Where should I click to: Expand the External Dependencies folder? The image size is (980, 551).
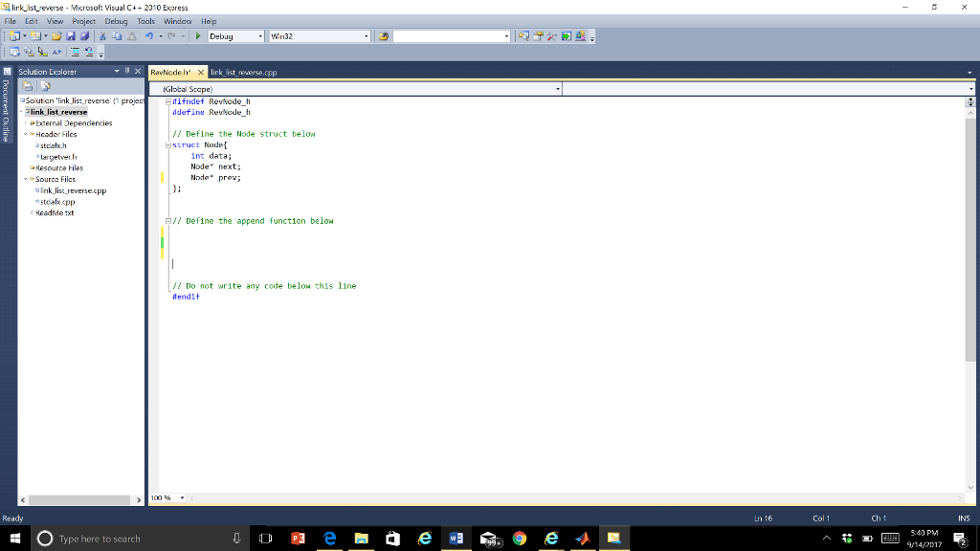click(x=27, y=123)
